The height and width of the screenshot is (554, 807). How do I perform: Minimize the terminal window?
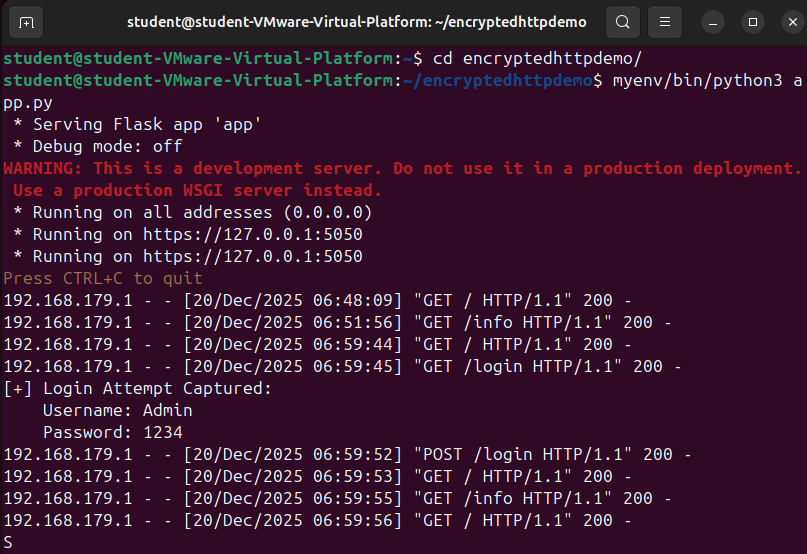[x=712, y=21]
